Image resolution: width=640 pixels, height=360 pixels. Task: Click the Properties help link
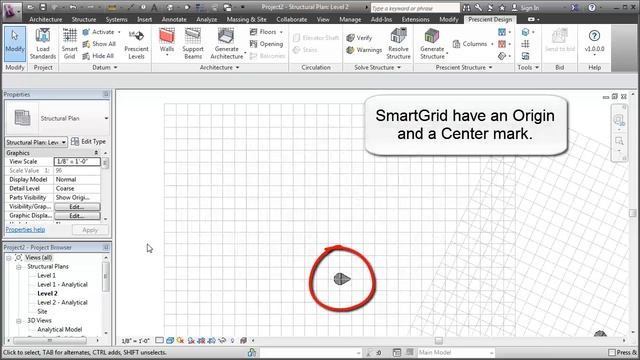coord(25,230)
